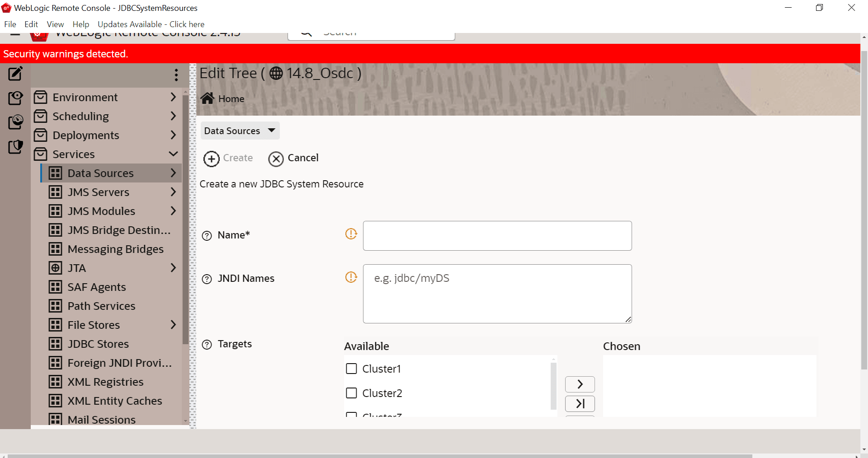This screenshot has width=868, height=458.
Task: Click the WebLogic app icon in title bar
Action: (6, 8)
